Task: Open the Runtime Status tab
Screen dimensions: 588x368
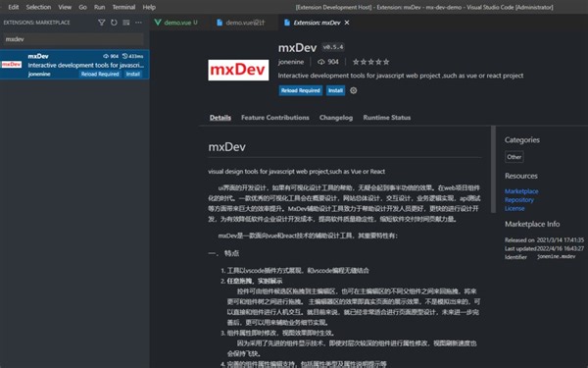Action: 387,118
